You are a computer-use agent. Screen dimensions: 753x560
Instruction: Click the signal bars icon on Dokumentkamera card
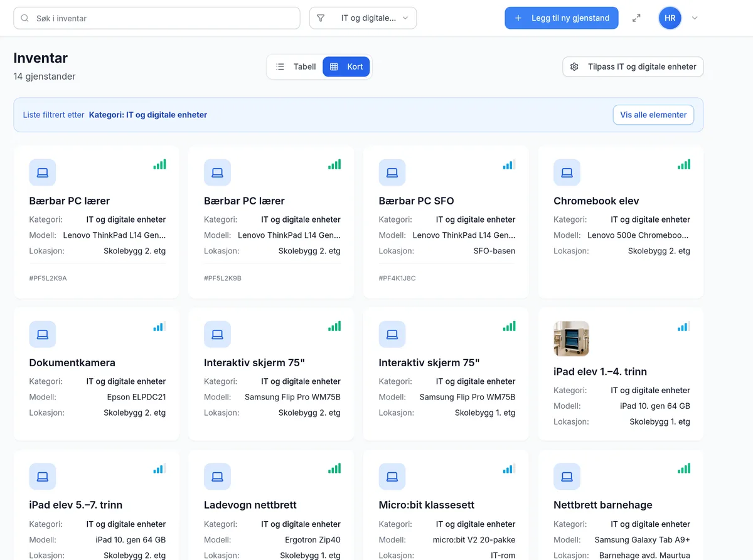pyautogui.click(x=159, y=326)
